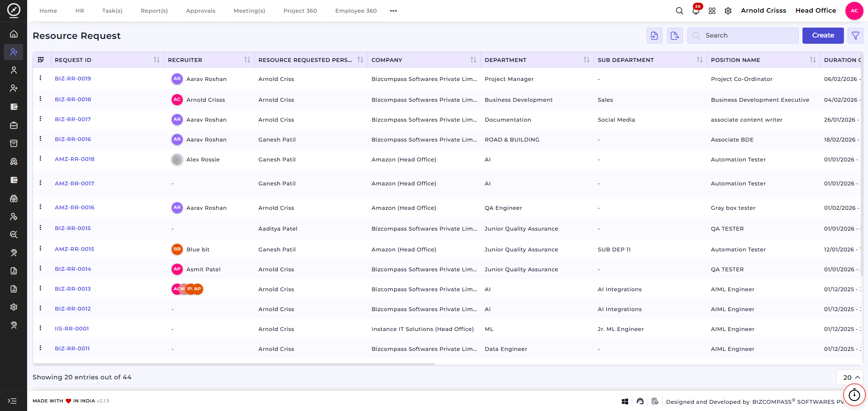
Task: Sort table by Request ID
Action: 157,60
